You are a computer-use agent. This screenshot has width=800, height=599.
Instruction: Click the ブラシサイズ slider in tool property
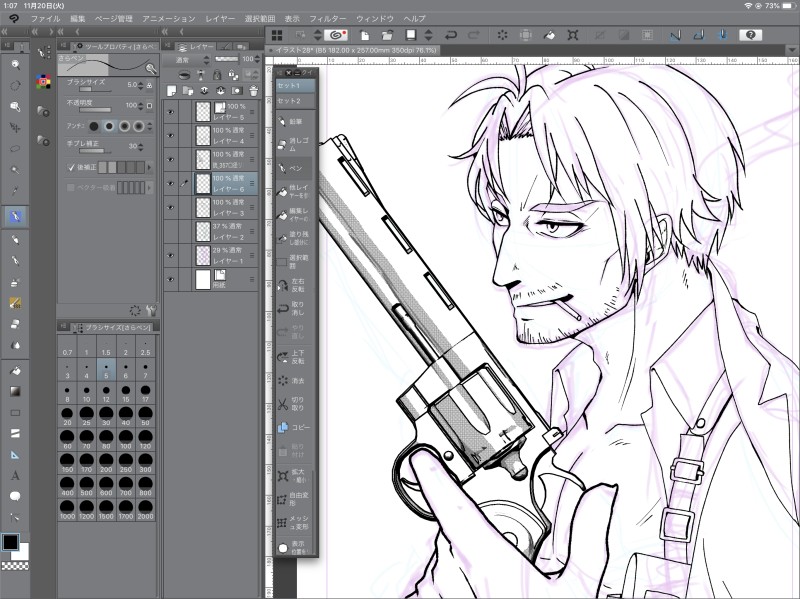pyautogui.click(x=95, y=89)
